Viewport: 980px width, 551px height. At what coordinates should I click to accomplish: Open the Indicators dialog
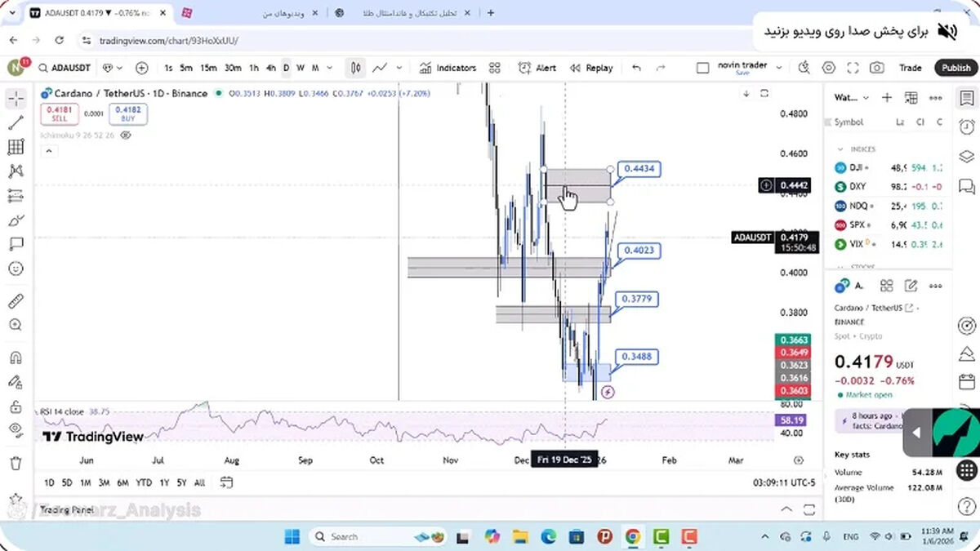pos(448,68)
